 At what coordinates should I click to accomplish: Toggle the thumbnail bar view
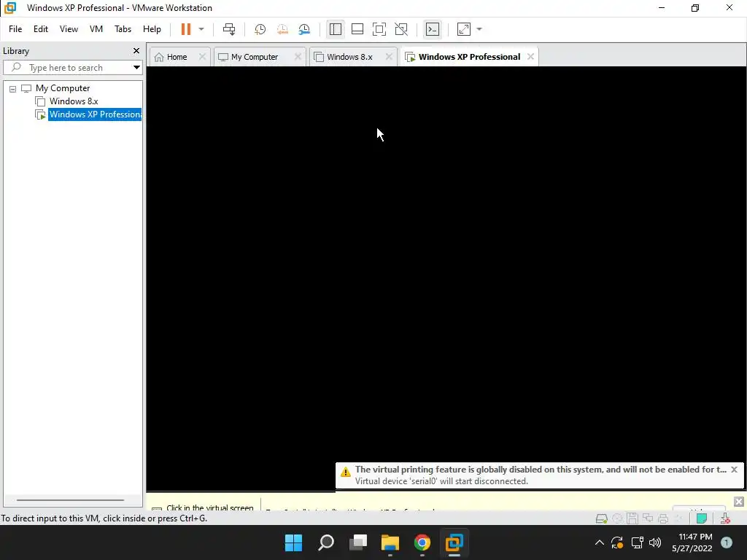tap(357, 29)
